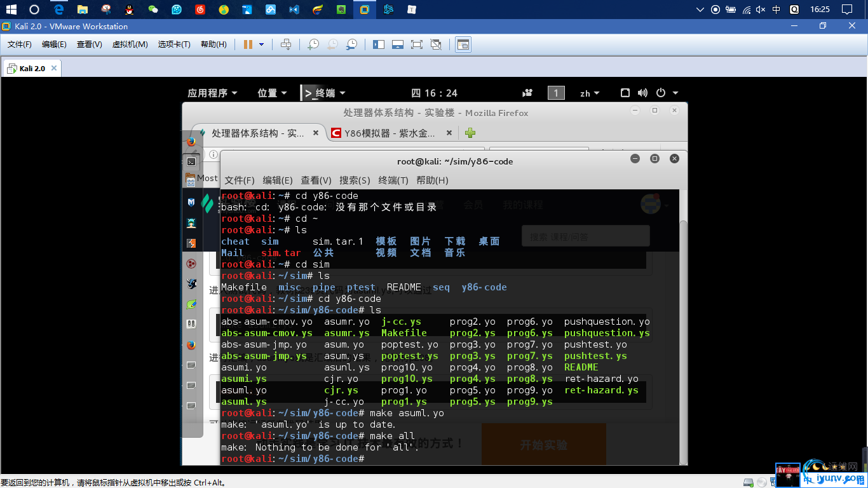Open VMware 帮助(H) menu

tap(214, 44)
